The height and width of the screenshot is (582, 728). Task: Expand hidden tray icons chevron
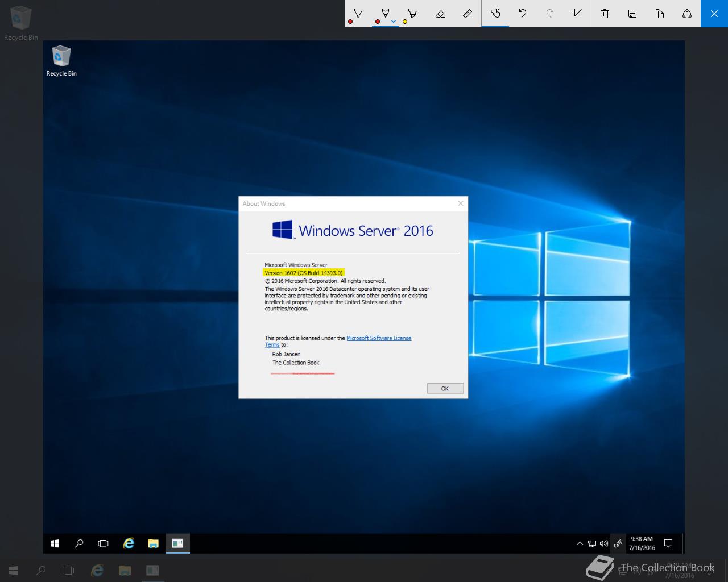580,543
